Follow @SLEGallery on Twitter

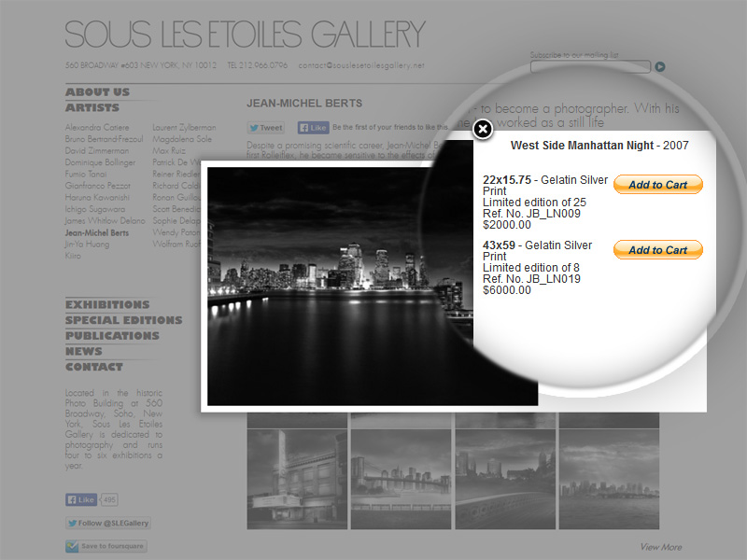coord(108,523)
